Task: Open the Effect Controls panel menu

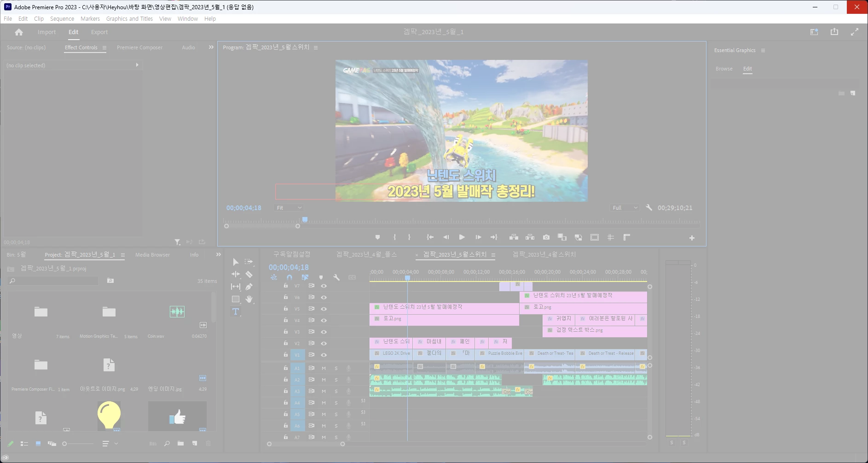Action: pyautogui.click(x=104, y=47)
